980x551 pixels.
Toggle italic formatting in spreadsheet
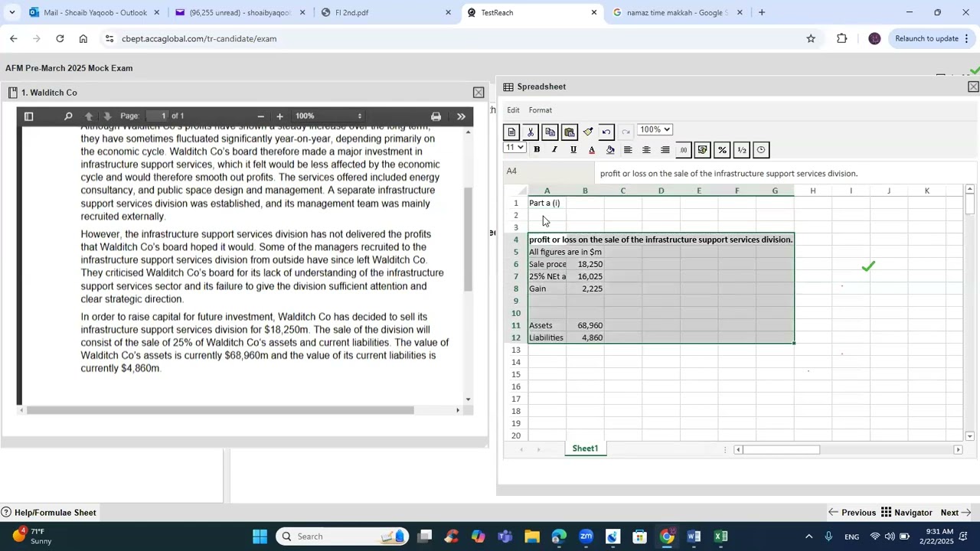[555, 150]
